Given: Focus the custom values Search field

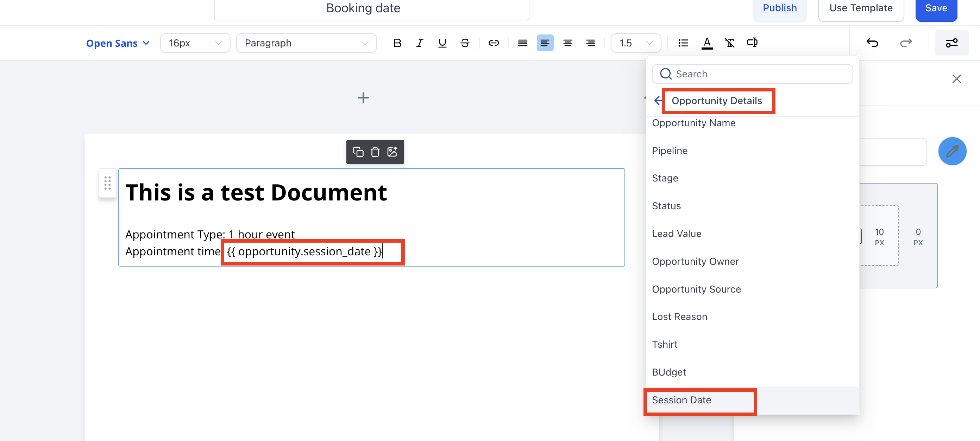Looking at the screenshot, I should (757, 74).
